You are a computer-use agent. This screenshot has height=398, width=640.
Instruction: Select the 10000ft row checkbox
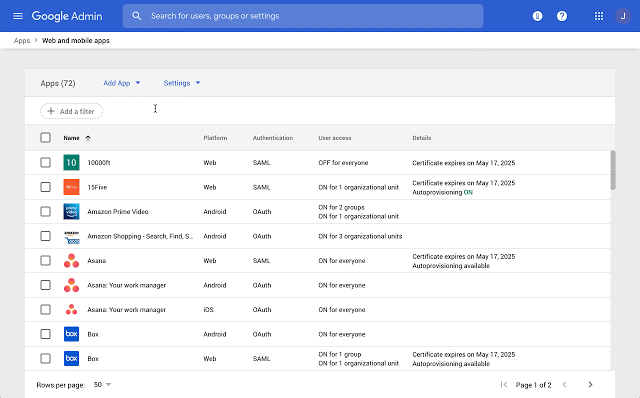(x=45, y=162)
